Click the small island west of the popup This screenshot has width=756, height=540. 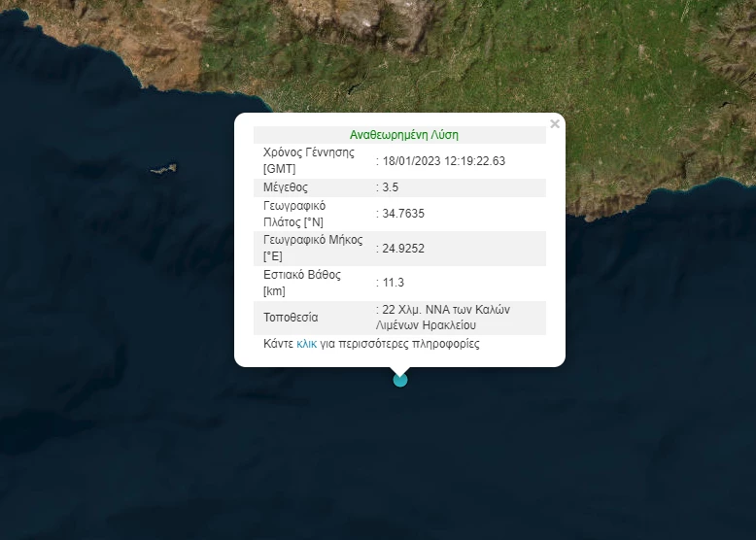click(164, 169)
